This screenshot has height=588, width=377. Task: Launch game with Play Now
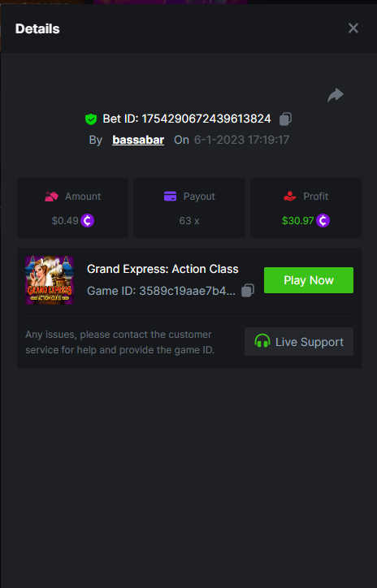(309, 280)
